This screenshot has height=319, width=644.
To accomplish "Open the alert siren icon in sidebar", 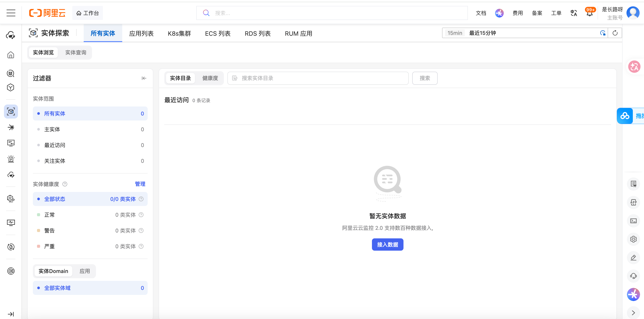I will coord(11,159).
